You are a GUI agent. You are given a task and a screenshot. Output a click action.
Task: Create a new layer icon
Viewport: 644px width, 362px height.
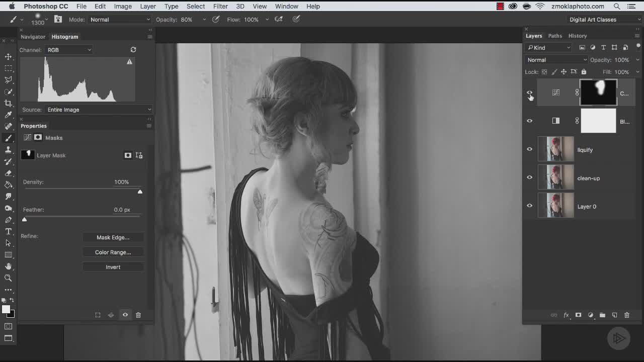[x=614, y=315]
